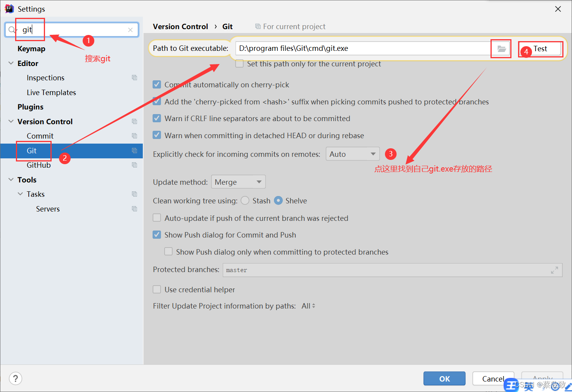Open the Filter Update Project paths All selector

[x=309, y=306]
